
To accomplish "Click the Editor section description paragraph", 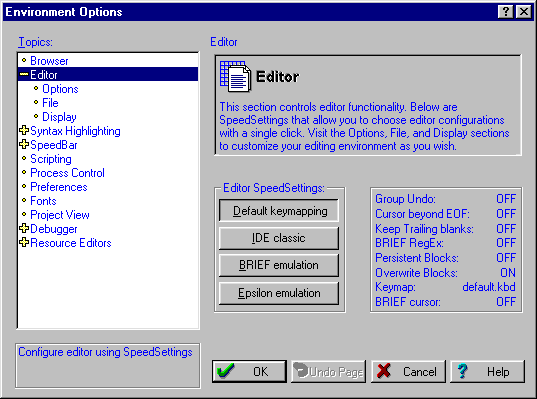I will coord(364,126).
